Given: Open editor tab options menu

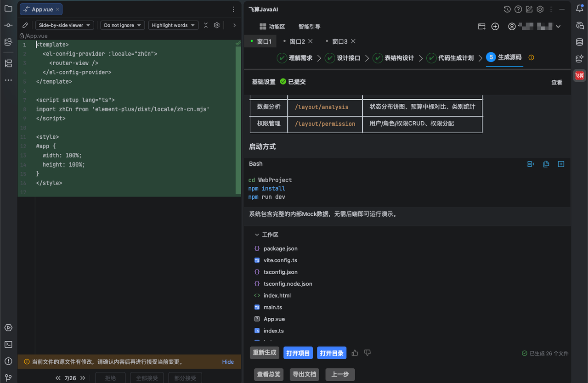Looking at the screenshot, I should (x=233, y=9).
